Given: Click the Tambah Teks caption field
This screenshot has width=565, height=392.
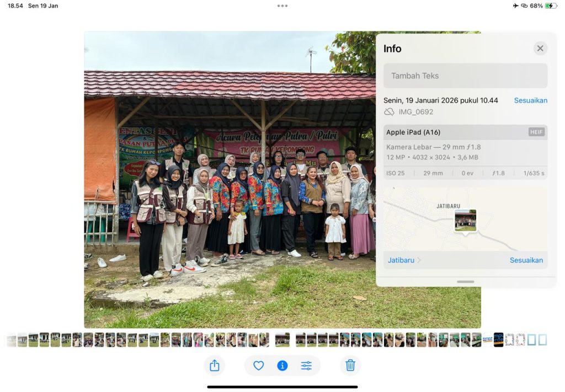Looking at the screenshot, I should 465,76.
